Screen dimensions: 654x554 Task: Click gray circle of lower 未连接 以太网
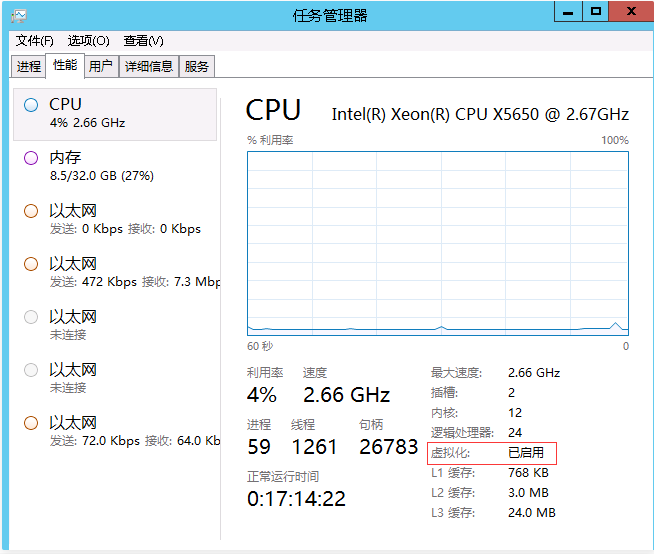coord(31,369)
